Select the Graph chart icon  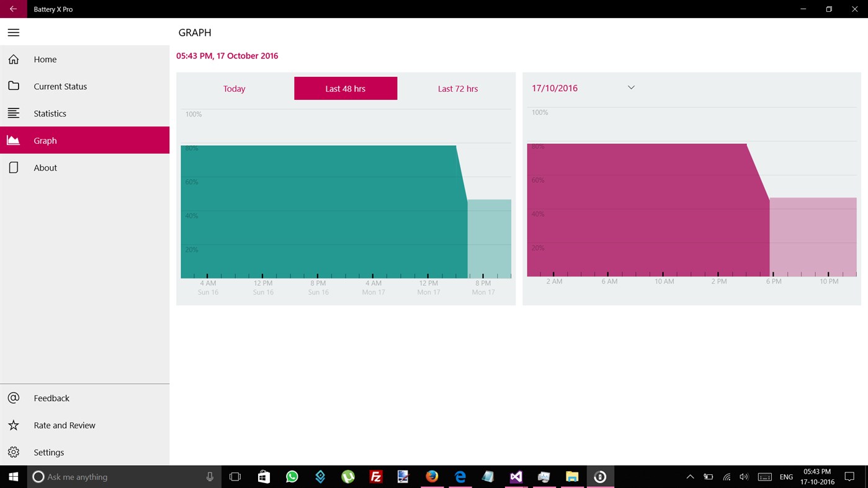(x=13, y=140)
